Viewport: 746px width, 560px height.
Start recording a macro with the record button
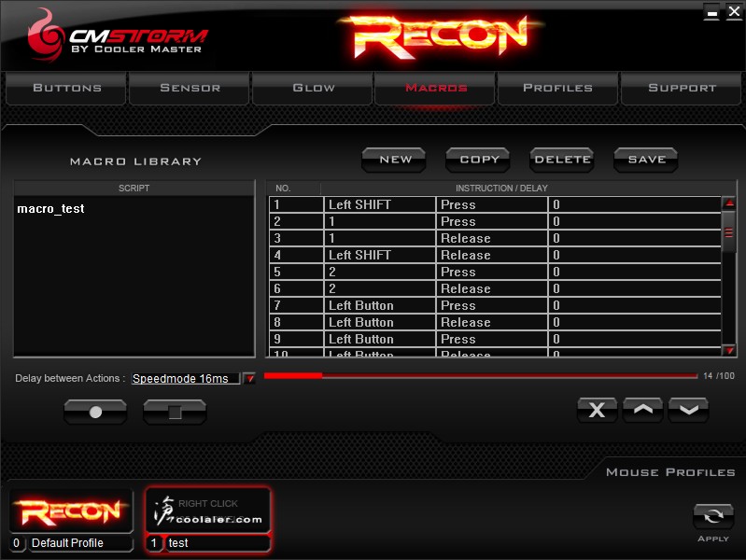tap(95, 412)
